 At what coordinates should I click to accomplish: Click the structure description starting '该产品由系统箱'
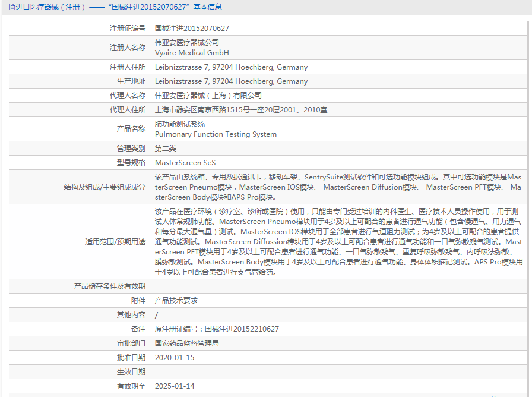(x=338, y=187)
